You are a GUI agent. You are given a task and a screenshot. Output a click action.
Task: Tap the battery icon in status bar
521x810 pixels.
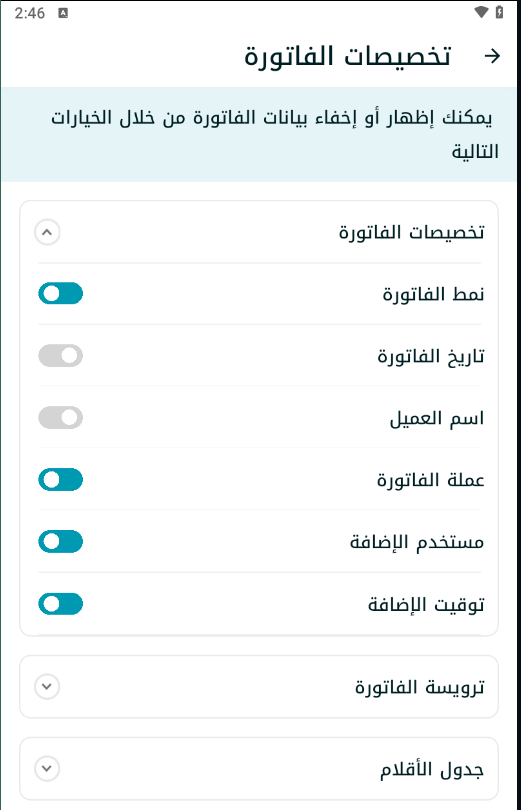(x=499, y=12)
